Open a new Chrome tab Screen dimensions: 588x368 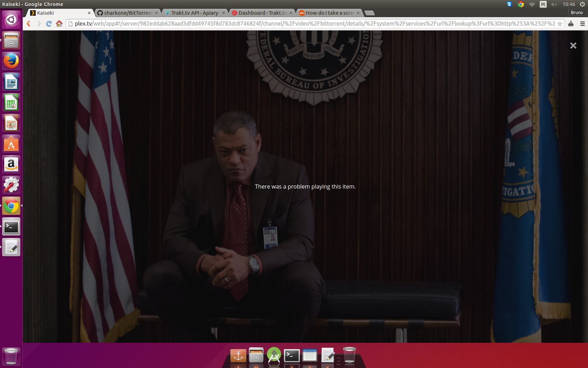(x=369, y=13)
